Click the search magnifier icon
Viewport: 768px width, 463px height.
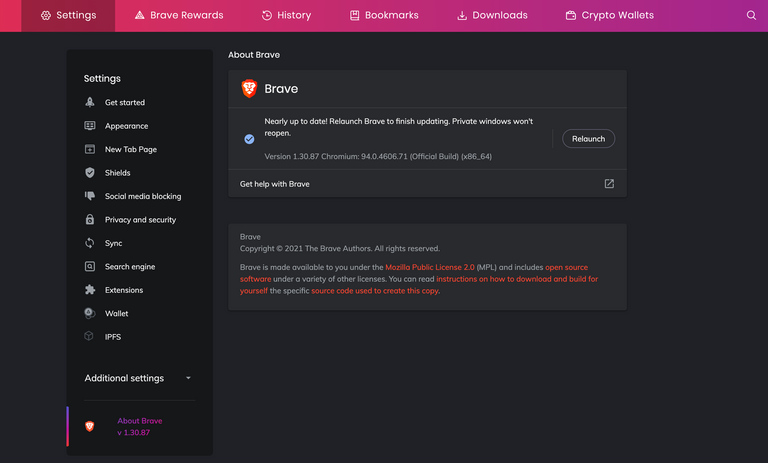pos(751,16)
